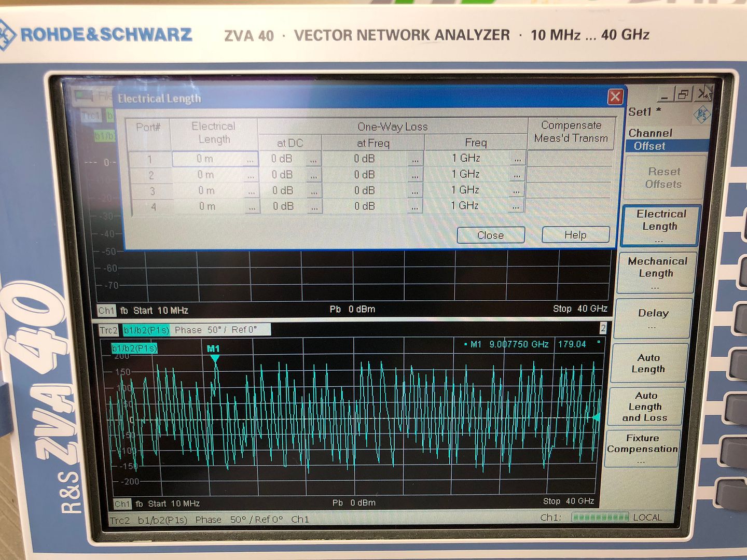Viewport: 747px width, 560px height.
Task: Click the M1 9.007750 GHz marker readout
Action: [532, 344]
